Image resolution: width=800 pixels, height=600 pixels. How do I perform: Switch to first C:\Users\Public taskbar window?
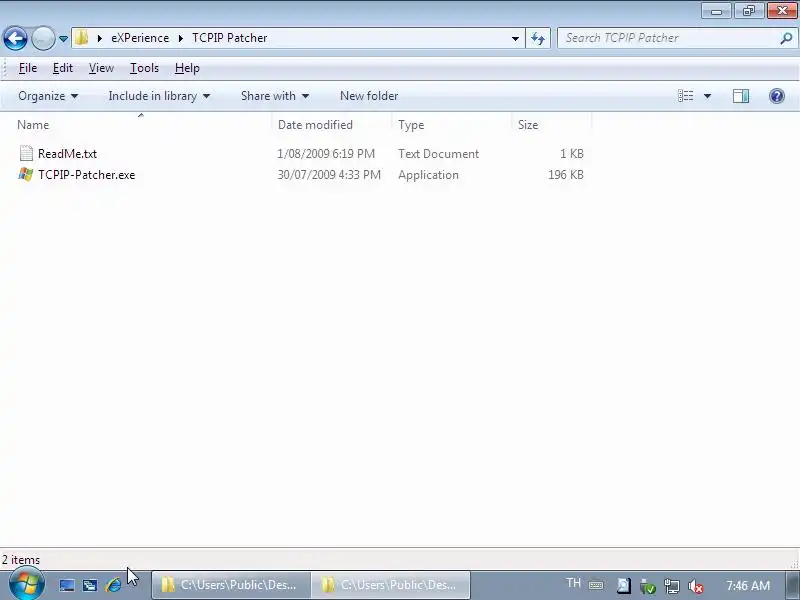tap(231, 585)
